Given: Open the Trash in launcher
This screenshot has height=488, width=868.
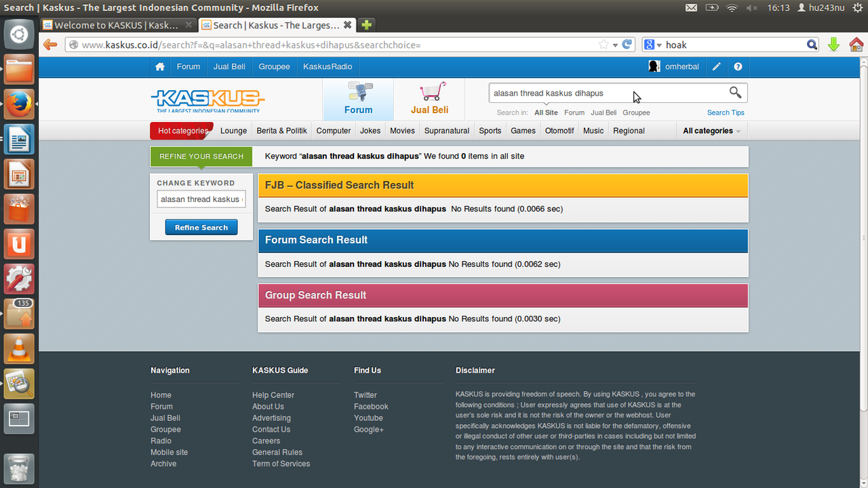Looking at the screenshot, I should (x=19, y=469).
